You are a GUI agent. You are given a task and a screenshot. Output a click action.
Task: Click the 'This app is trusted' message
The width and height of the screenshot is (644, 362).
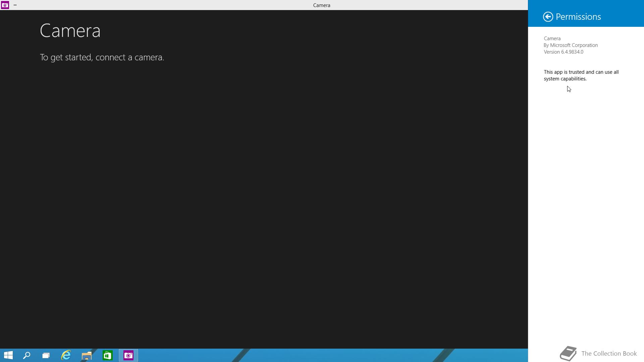(x=581, y=75)
